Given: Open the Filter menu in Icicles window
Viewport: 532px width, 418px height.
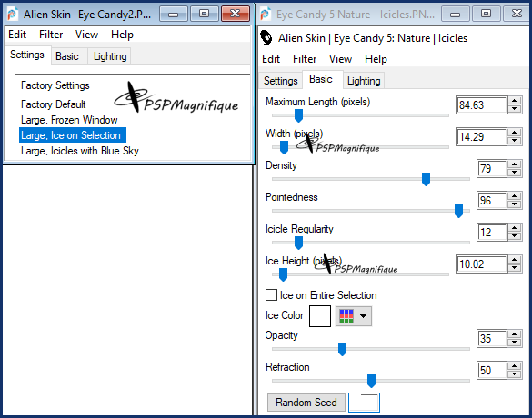Looking at the screenshot, I should (305, 59).
